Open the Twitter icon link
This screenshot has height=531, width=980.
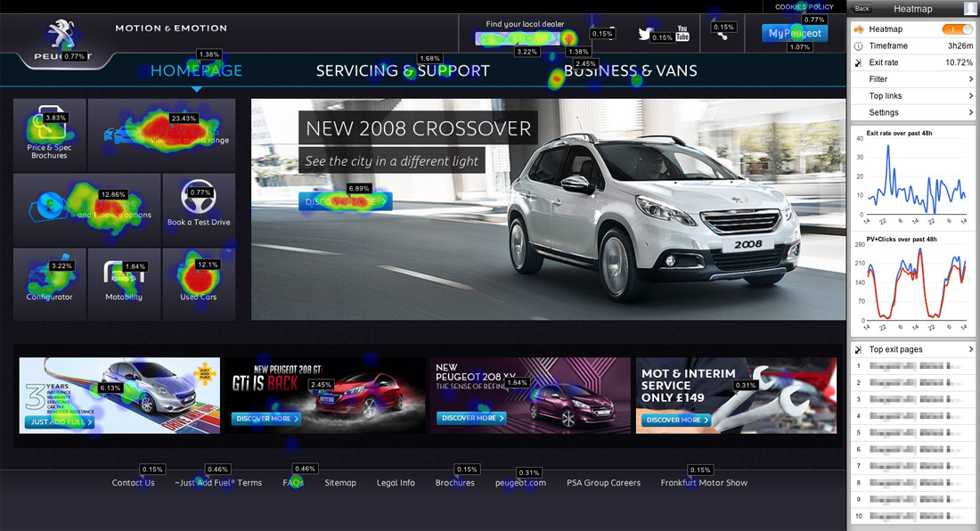(645, 33)
